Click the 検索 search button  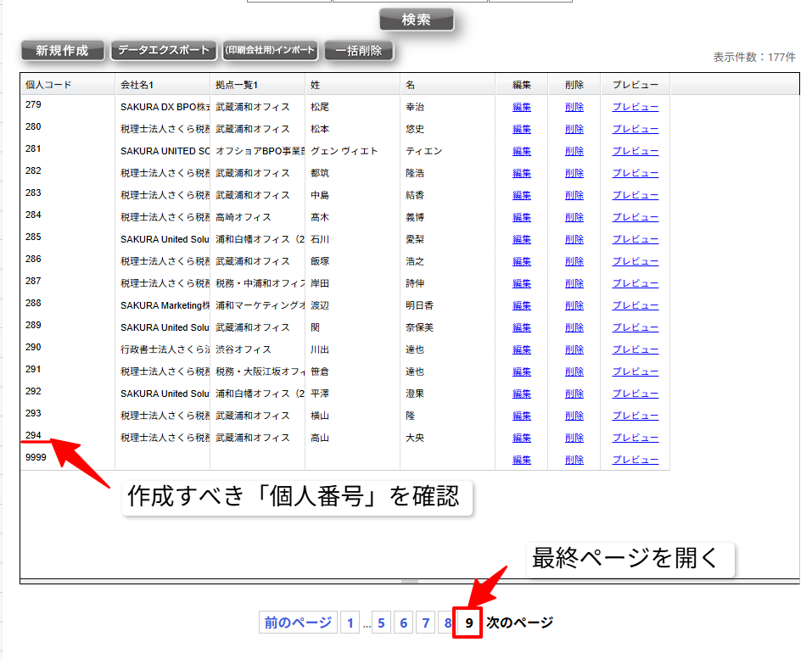pos(416,20)
